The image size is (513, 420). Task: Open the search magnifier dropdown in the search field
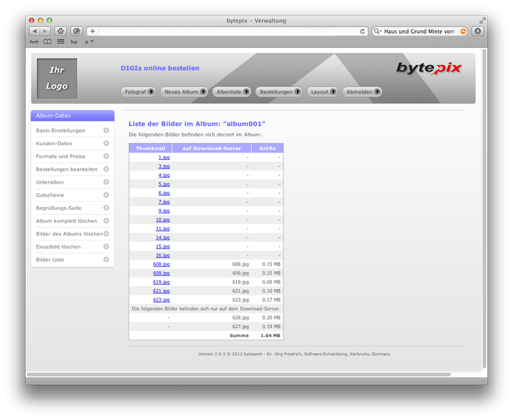coord(379,31)
